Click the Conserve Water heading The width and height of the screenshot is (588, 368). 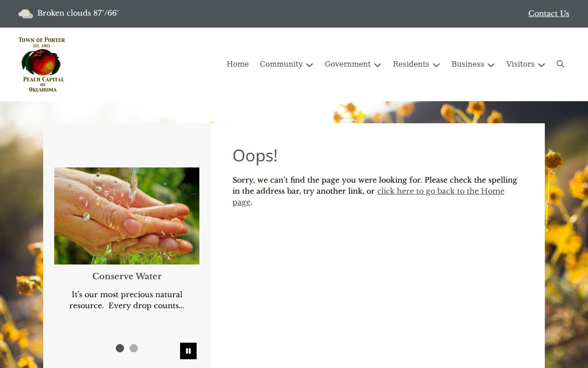tap(127, 276)
